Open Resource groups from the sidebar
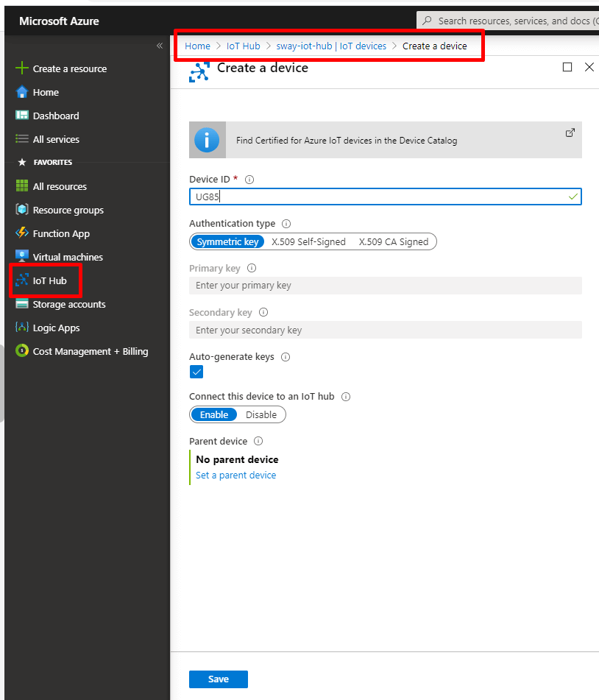Viewport: 599px width, 700px height. pos(68,210)
